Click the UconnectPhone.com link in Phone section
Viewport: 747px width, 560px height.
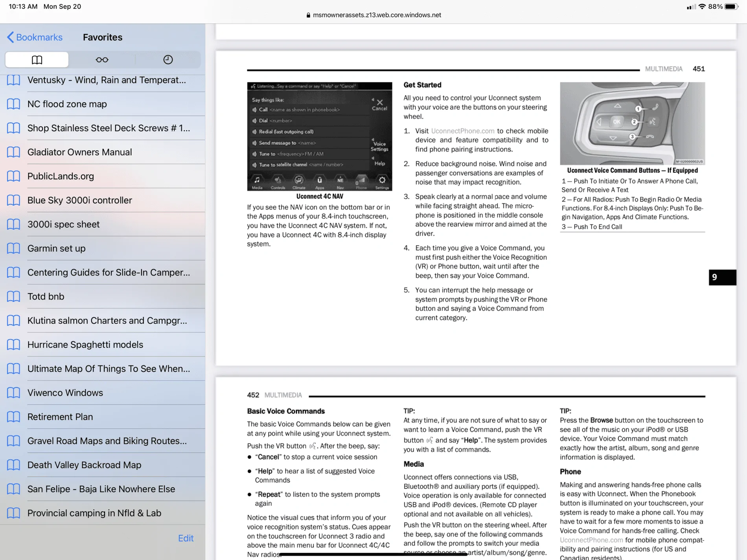[x=591, y=540]
